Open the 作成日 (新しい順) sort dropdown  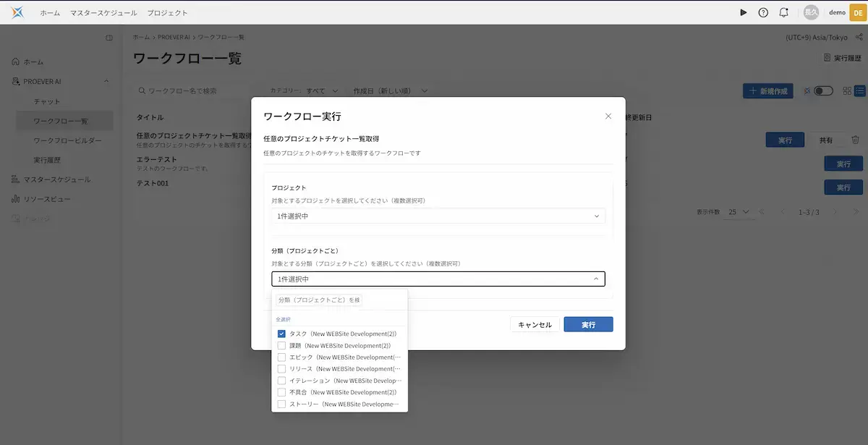[391, 91]
